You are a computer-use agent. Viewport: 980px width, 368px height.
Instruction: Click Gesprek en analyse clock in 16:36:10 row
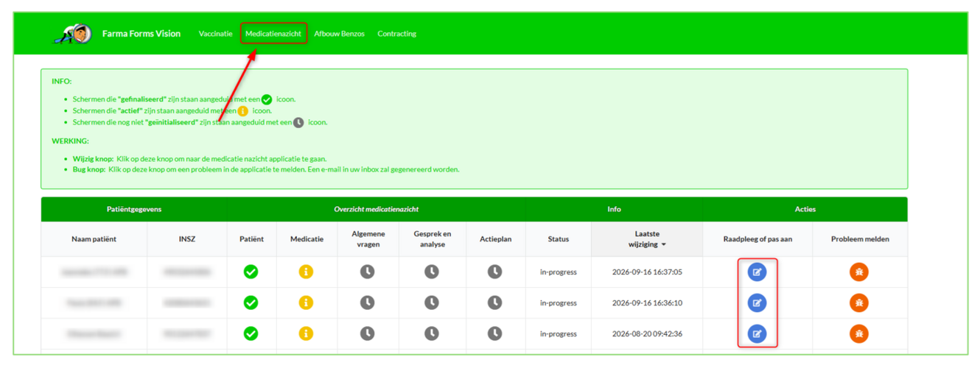pyautogui.click(x=432, y=302)
